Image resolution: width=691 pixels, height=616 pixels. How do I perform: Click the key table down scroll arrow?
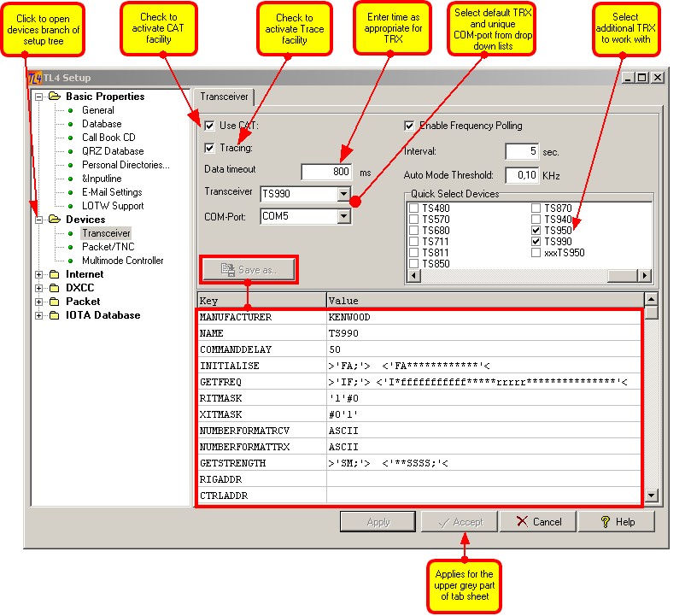pos(651,496)
